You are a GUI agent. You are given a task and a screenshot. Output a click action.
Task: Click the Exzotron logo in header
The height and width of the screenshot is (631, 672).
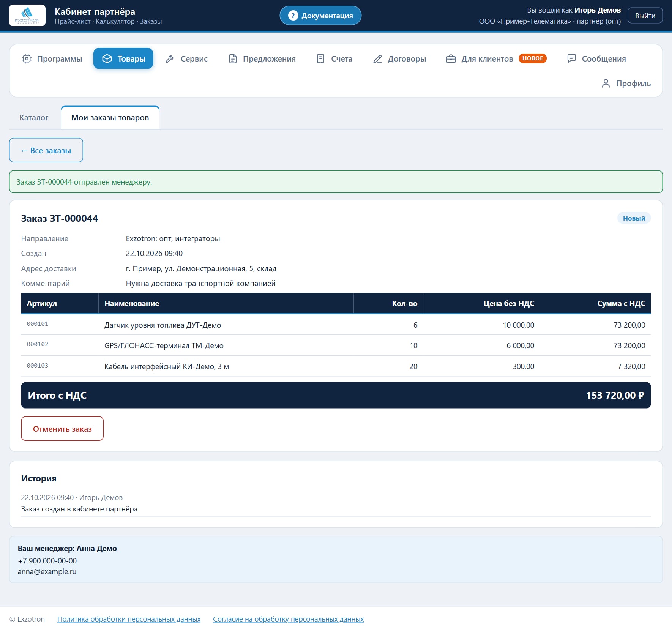tap(27, 15)
